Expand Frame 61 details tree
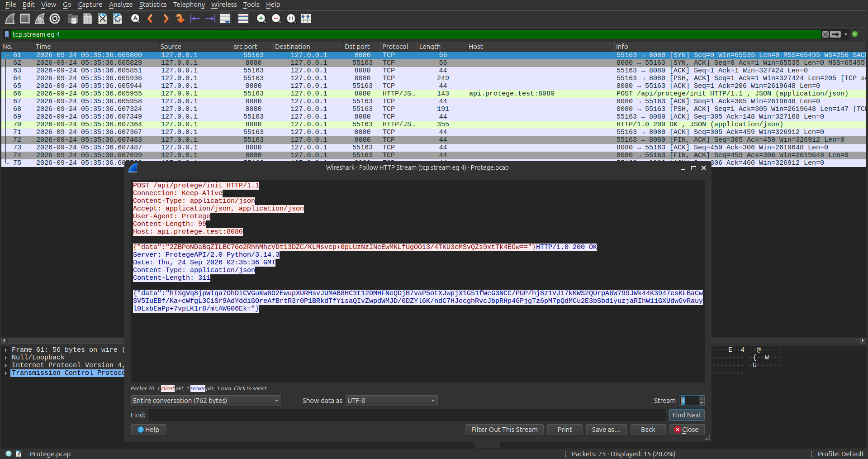This screenshot has height=459, width=868. tap(6, 350)
